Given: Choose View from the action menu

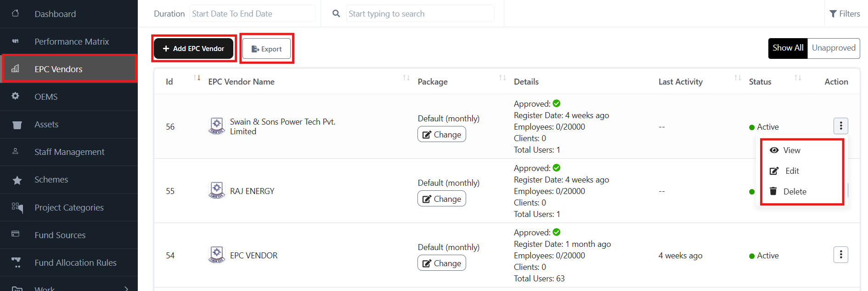Looking at the screenshot, I should pos(791,150).
